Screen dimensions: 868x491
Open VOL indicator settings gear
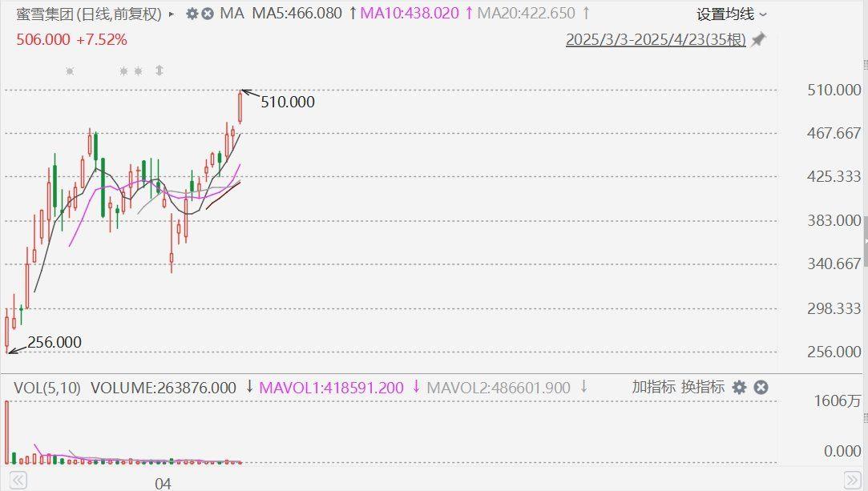pos(739,388)
